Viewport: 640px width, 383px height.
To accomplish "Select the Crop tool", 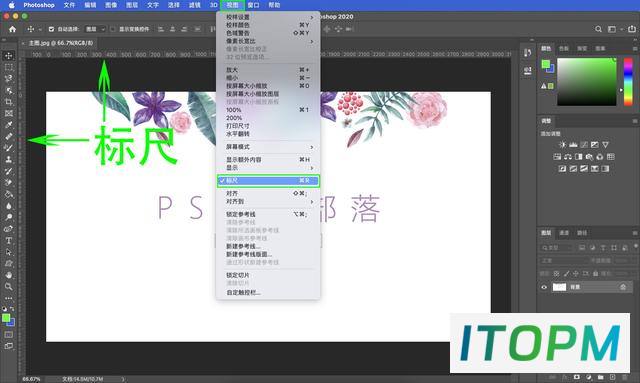I will tap(9, 102).
